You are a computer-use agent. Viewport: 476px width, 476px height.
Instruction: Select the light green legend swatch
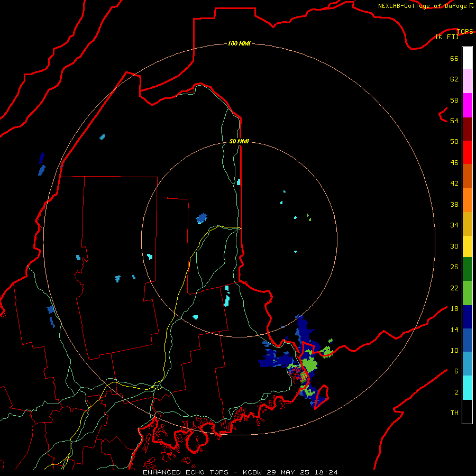pos(467,293)
